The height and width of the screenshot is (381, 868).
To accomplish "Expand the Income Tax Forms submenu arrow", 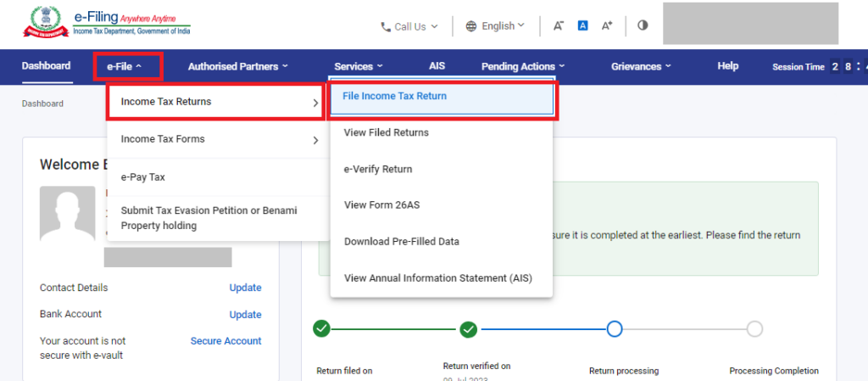I will pos(315,140).
